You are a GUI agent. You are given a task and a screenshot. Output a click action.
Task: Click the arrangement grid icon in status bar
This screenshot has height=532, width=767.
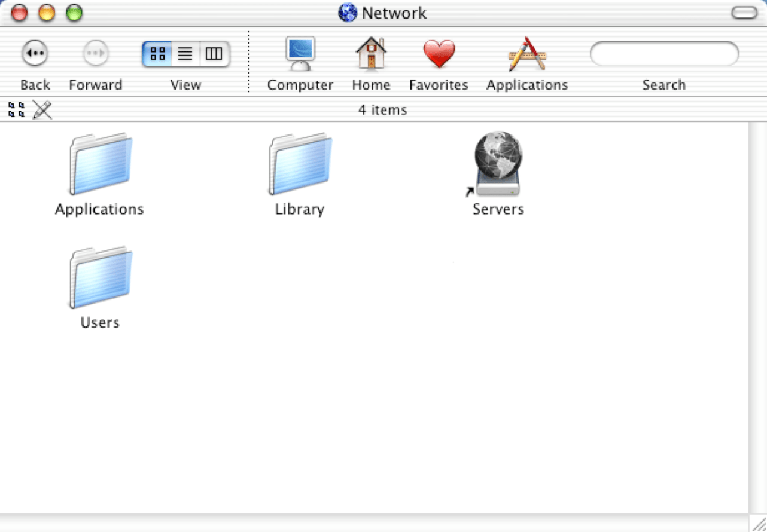[x=17, y=110]
